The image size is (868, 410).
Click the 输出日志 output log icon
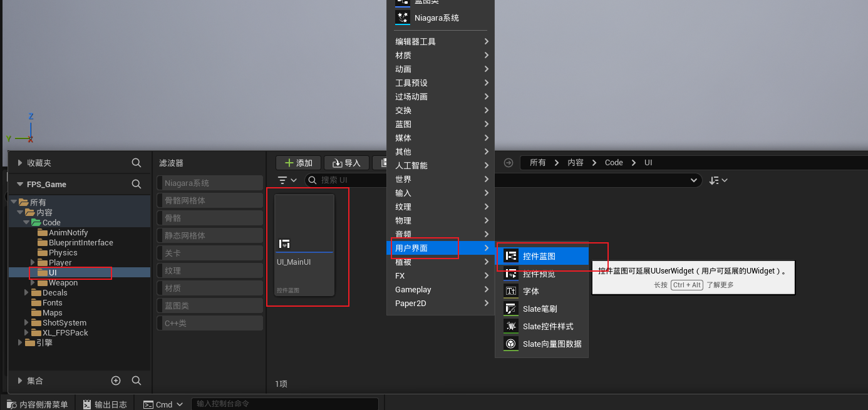coord(87,404)
